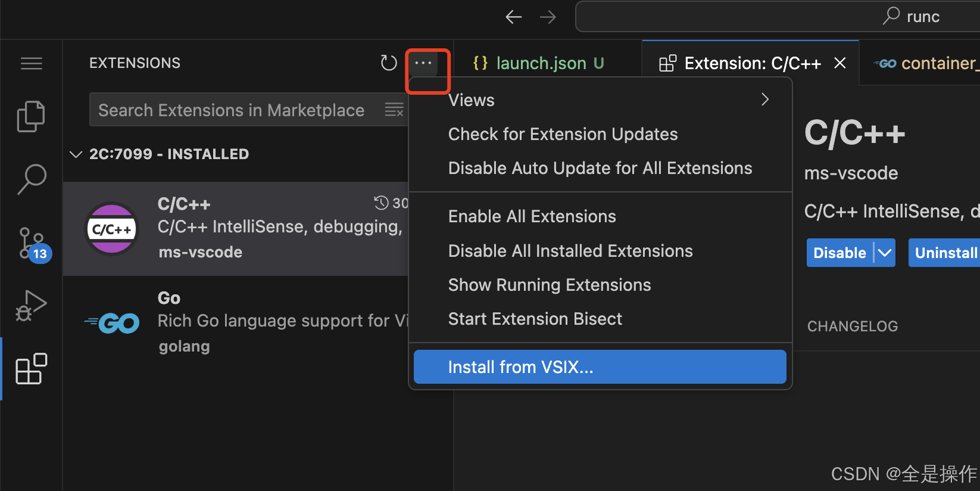
Task: Expand the Views submenu
Action: [x=600, y=100]
